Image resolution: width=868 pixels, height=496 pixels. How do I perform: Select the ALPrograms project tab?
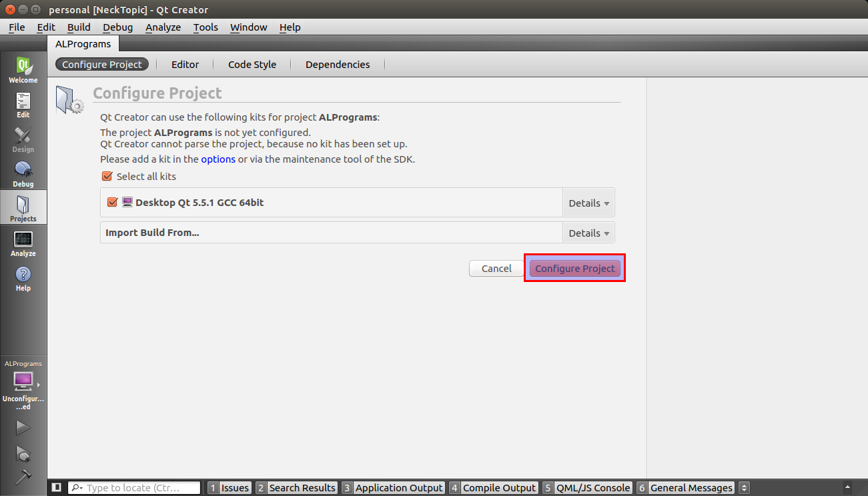tap(83, 44)
